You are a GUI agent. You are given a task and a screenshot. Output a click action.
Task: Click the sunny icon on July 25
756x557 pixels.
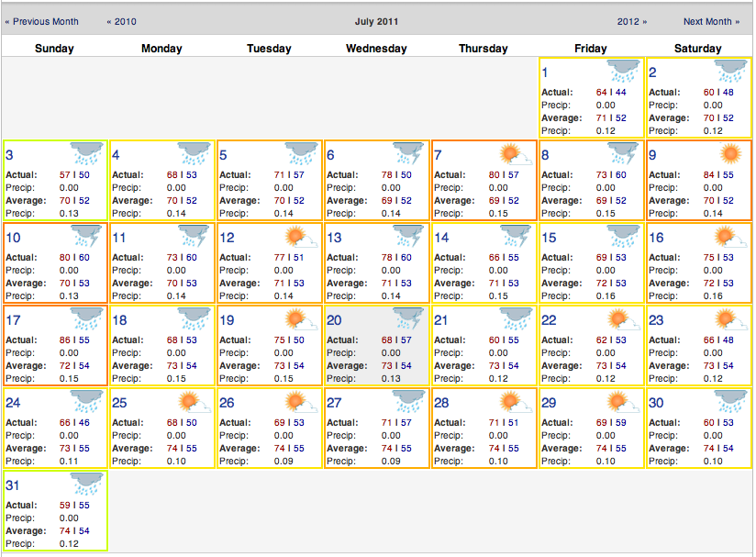193,402
